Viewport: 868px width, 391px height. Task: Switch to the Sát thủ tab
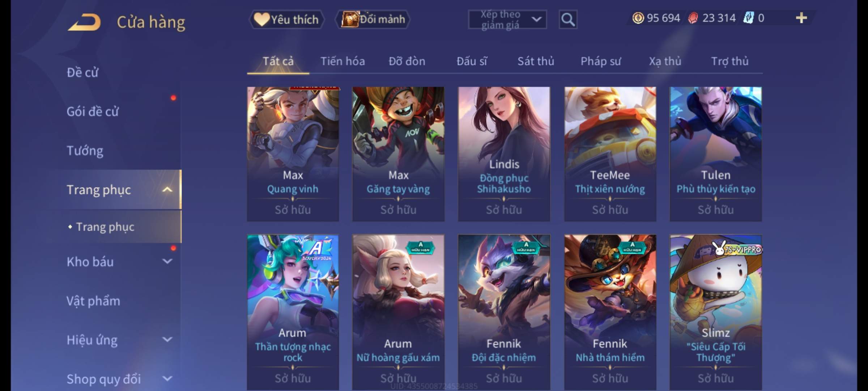coord(536,61)
